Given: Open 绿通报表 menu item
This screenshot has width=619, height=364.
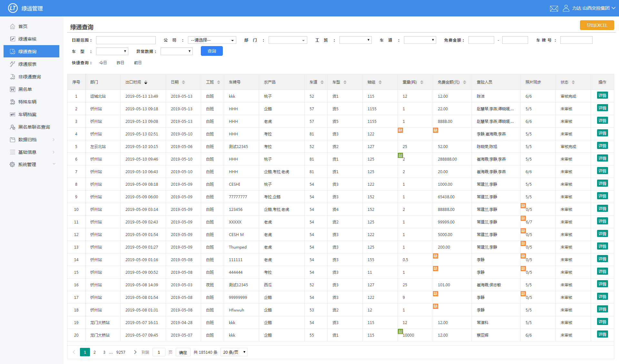Looking at the screenshot, I should pyautogui.click(x=27, y=64).
